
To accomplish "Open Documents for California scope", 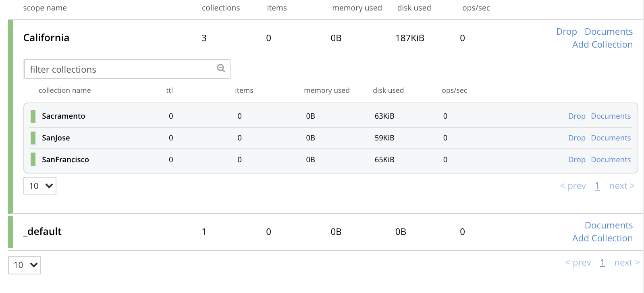I will point(609,31).
